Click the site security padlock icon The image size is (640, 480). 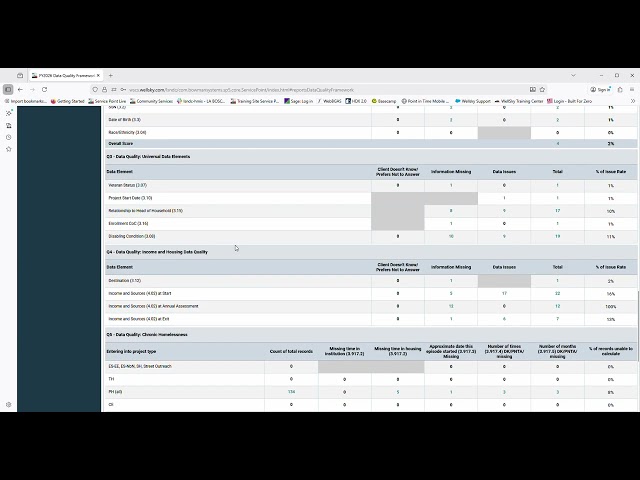coord(104,89)
